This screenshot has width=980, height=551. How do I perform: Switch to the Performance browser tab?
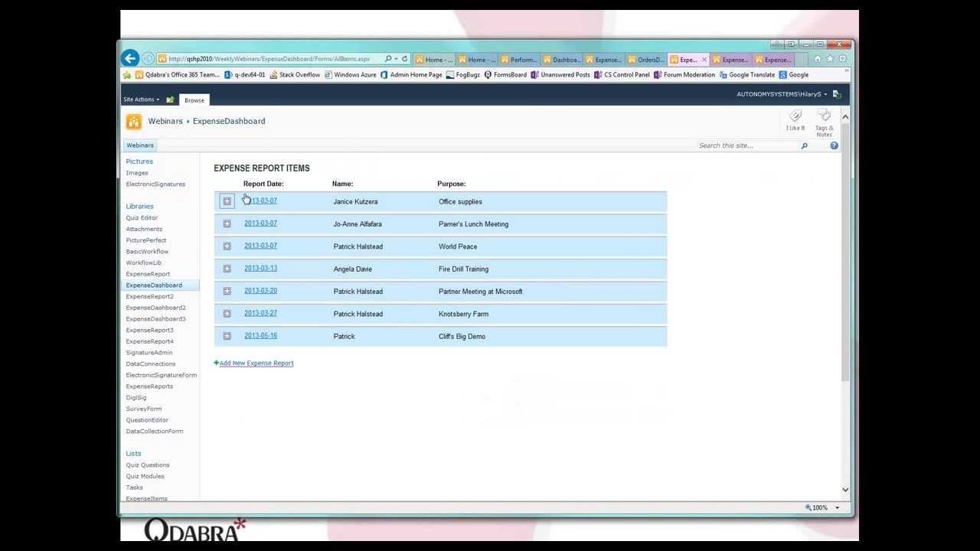click(x=518, y=60)
